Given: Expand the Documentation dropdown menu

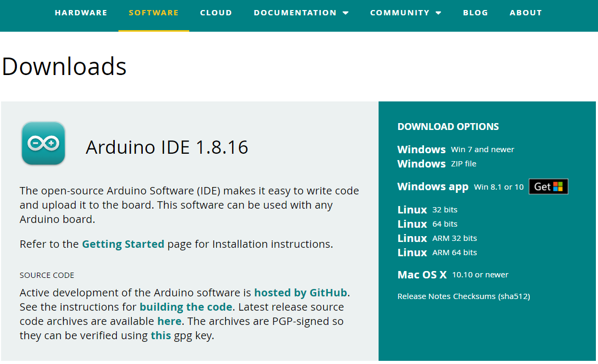Looking at the screenshot, I should coord(301,13).
